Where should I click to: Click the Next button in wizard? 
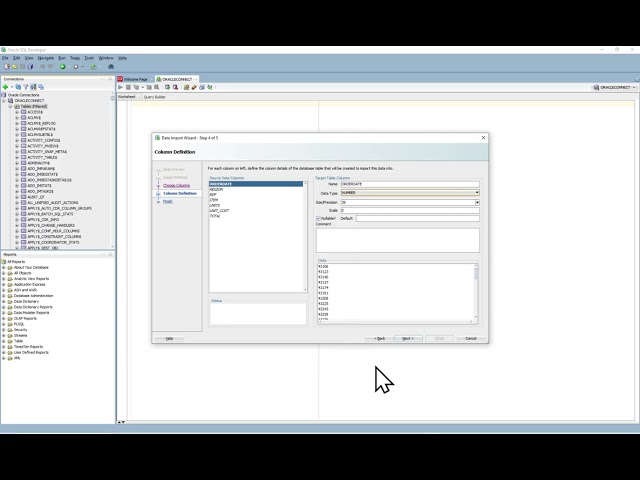click(x=408, y=338)
